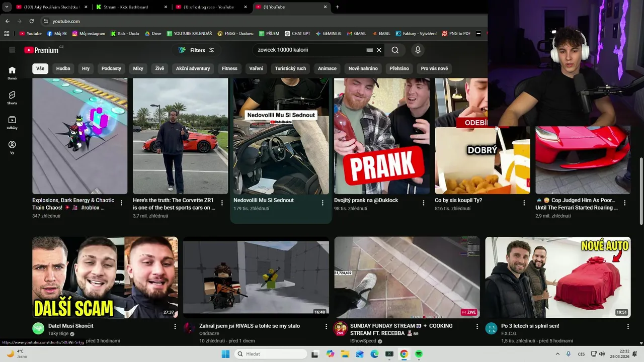This screenshot has height=362, width=644.
Task: Open the IShowSpeed channel avatar
Action: point(340,329)
